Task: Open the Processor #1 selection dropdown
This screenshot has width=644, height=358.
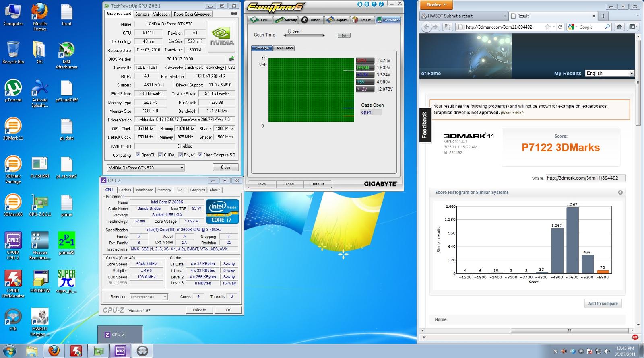Action: click(x=149, y=297)
